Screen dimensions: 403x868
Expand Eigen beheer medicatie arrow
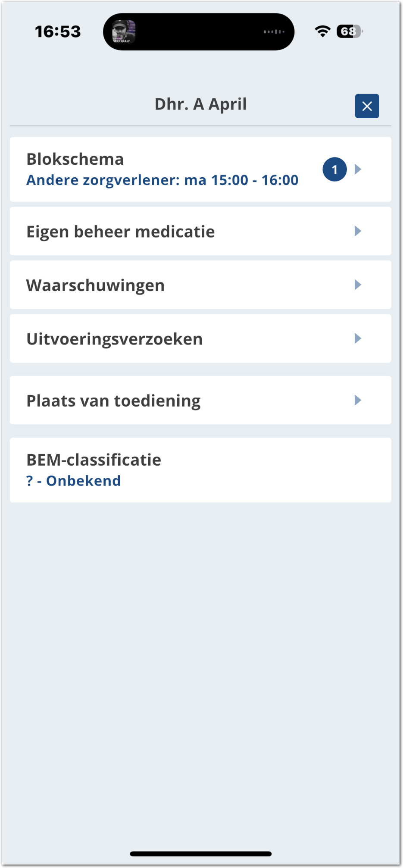click(358, 231)
